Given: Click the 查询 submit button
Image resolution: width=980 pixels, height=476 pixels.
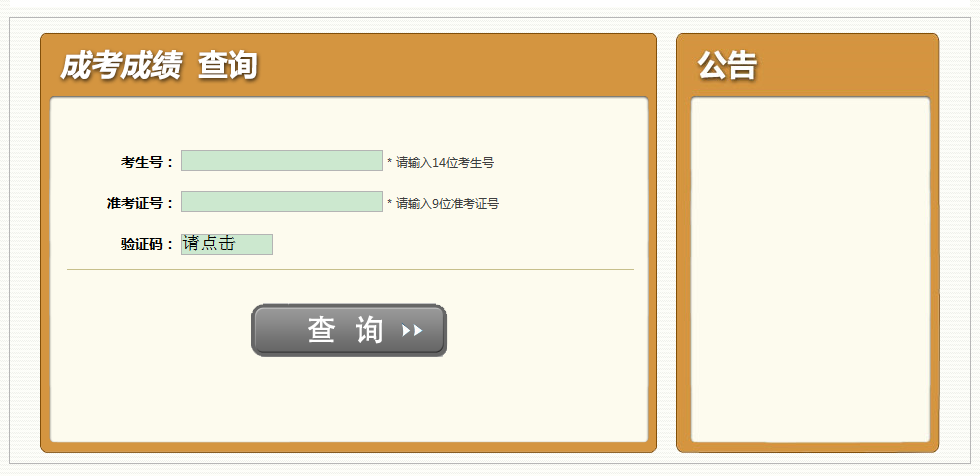Looking at the screenshot, I should point(349,330).
